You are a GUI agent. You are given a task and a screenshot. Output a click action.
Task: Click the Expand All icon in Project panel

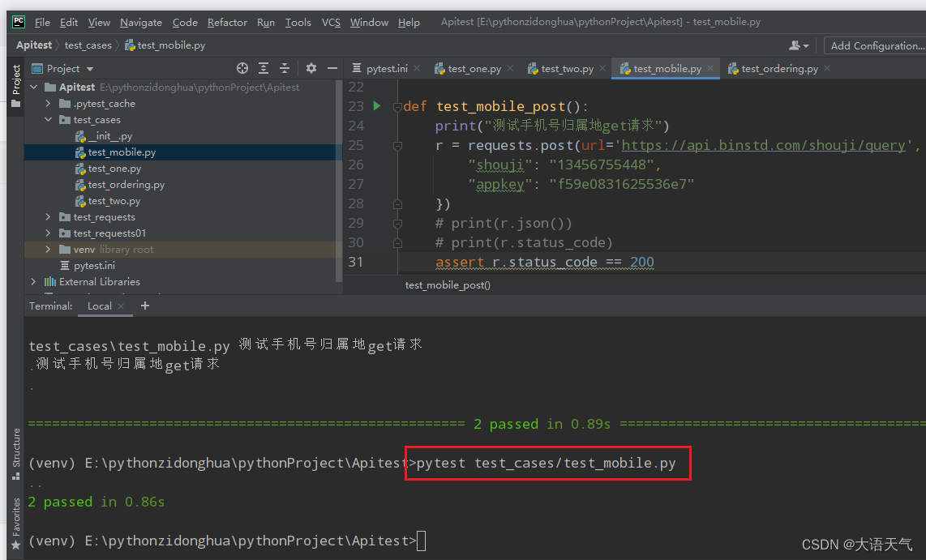[264, 68]
